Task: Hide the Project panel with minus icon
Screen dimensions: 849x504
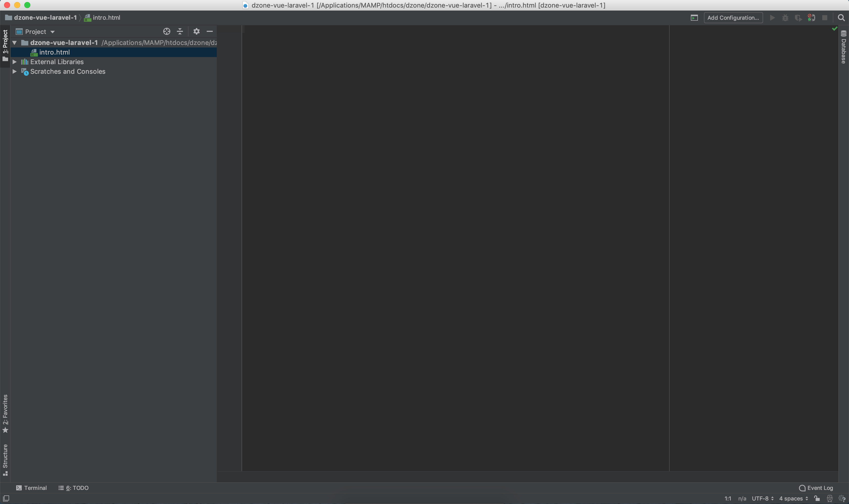Action: point(210,31)
